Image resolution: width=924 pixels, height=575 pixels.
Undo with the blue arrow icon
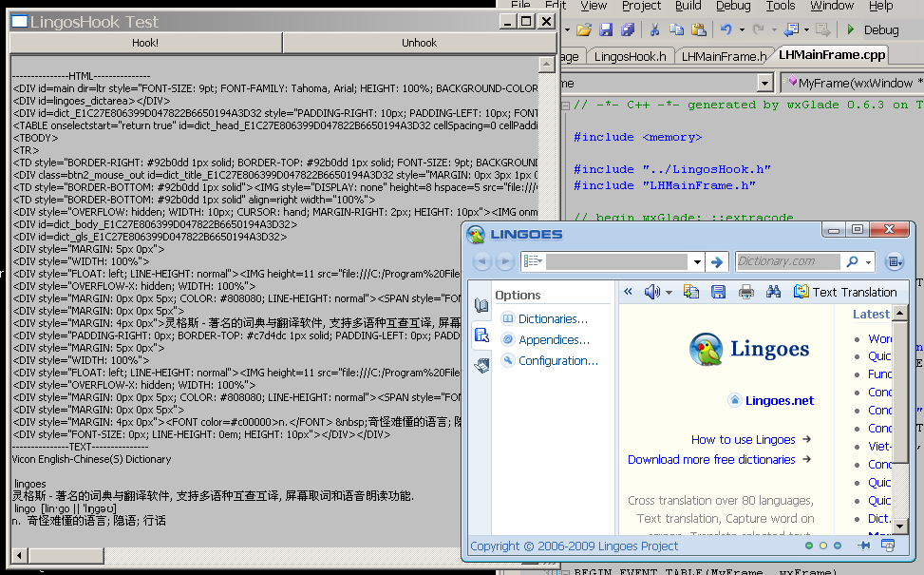pos(726,29)
